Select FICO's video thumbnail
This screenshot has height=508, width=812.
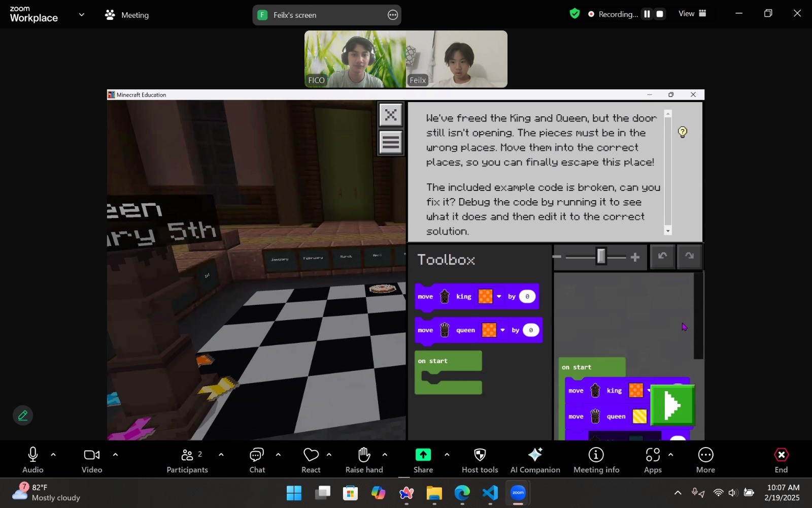(x=355, y=59)
